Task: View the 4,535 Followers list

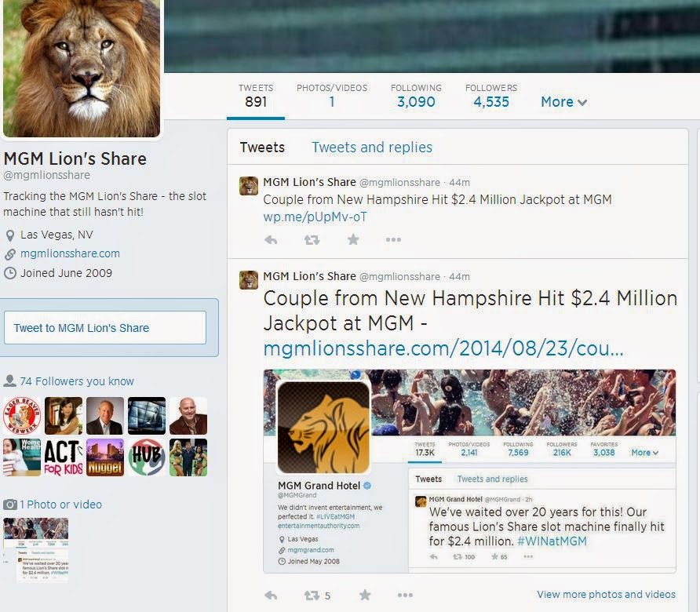Action: coord(491,96)
